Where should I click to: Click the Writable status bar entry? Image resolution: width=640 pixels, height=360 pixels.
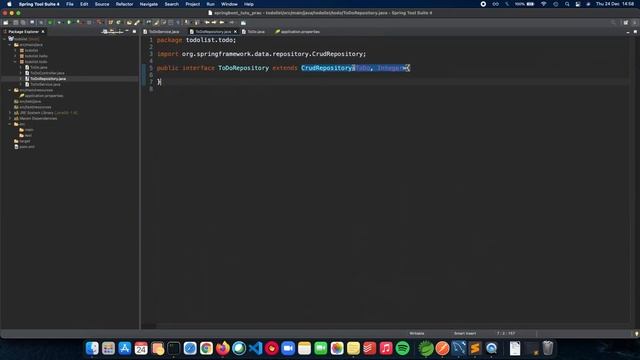pos(417,333)
